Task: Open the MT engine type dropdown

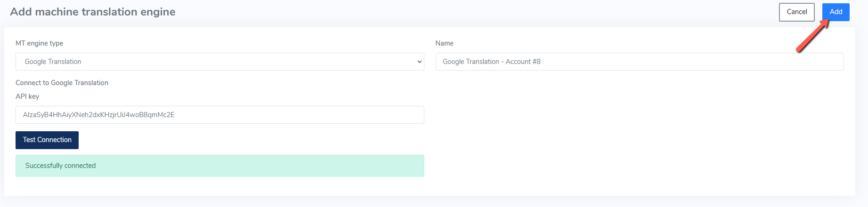Action: 219,62
